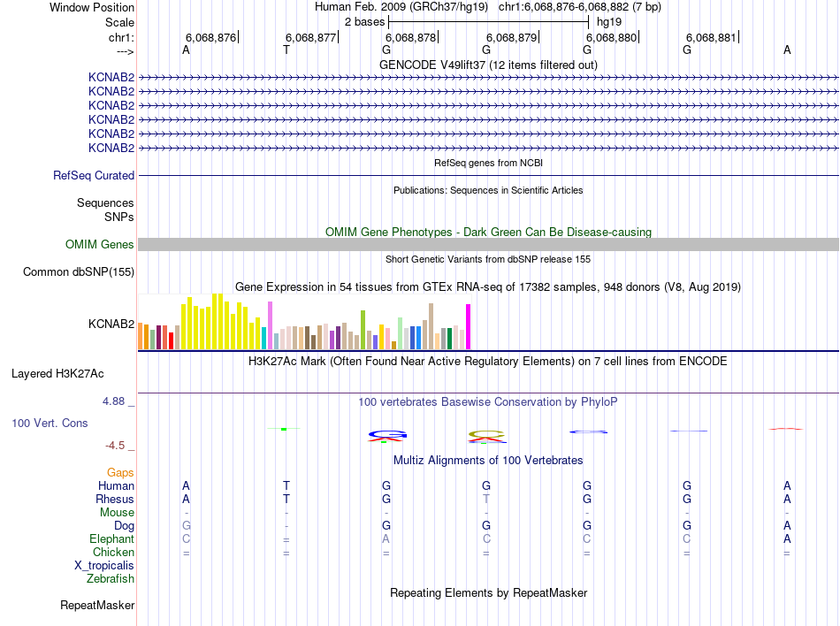Click the Zebrafish species label
This screenshot has width=840, height=626.
click(111, 579)
